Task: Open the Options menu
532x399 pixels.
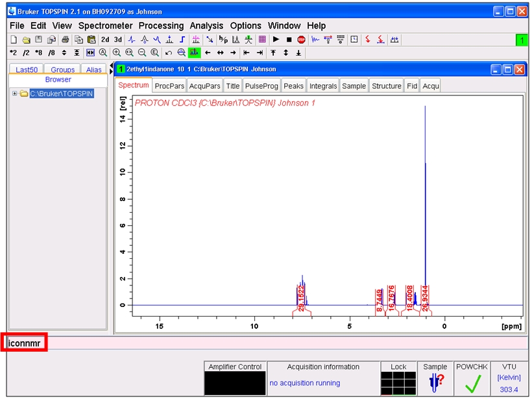Action: (246, 26)
